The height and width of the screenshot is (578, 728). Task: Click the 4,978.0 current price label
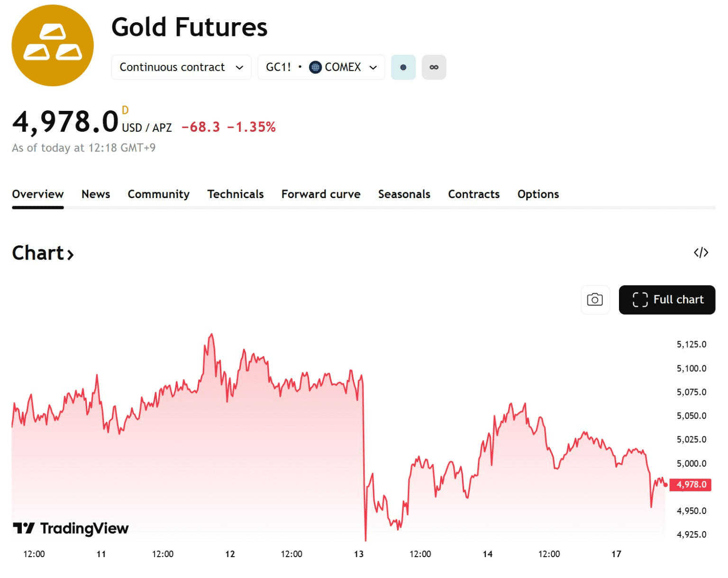tap(691, 484)
